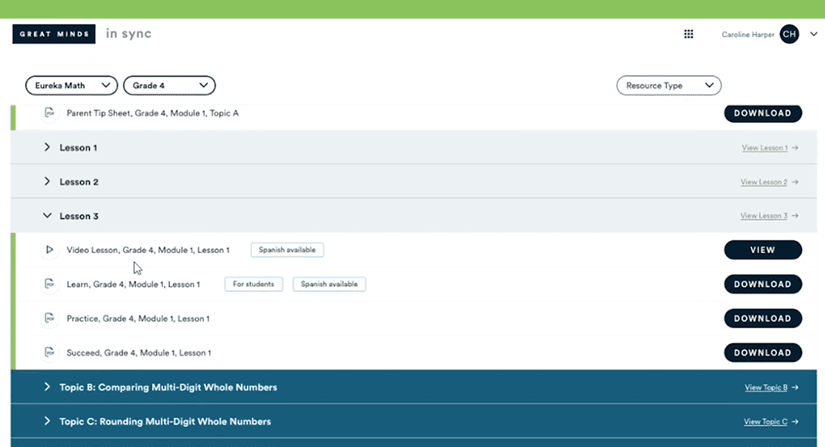825x447 pixels.
Task: Click the PDF icon for Parent Tip Sheet
Action: tap(49, 113)
